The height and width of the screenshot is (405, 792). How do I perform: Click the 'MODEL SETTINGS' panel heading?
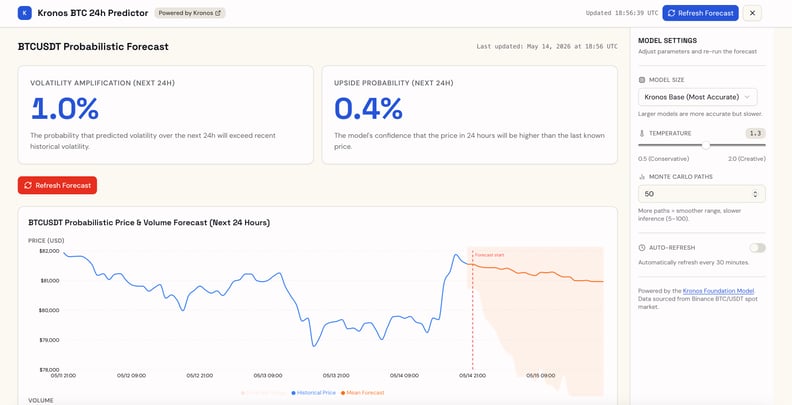coord(667,40)
